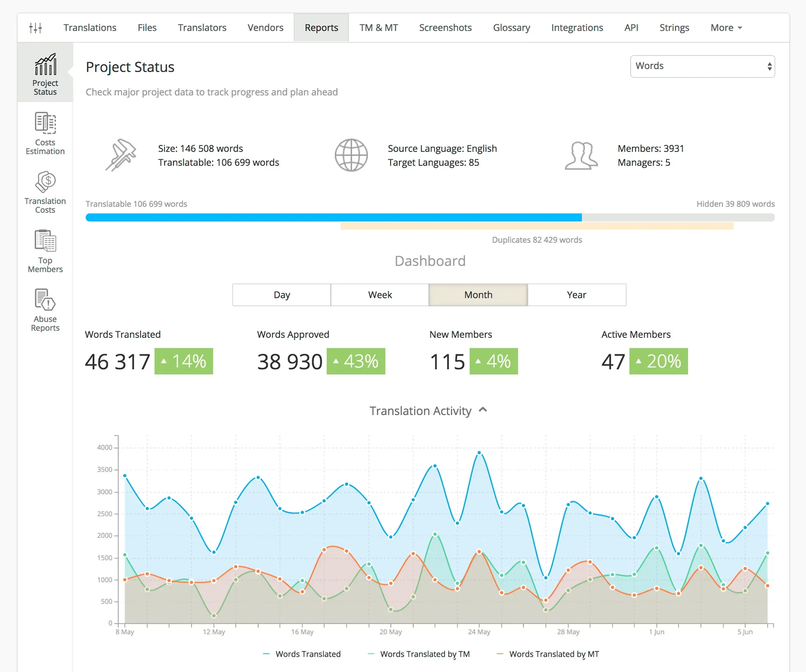The width and height of the screenshot is (806, 672).
Task: Click the Members: 3931 text
Action: tap(651, 149)
